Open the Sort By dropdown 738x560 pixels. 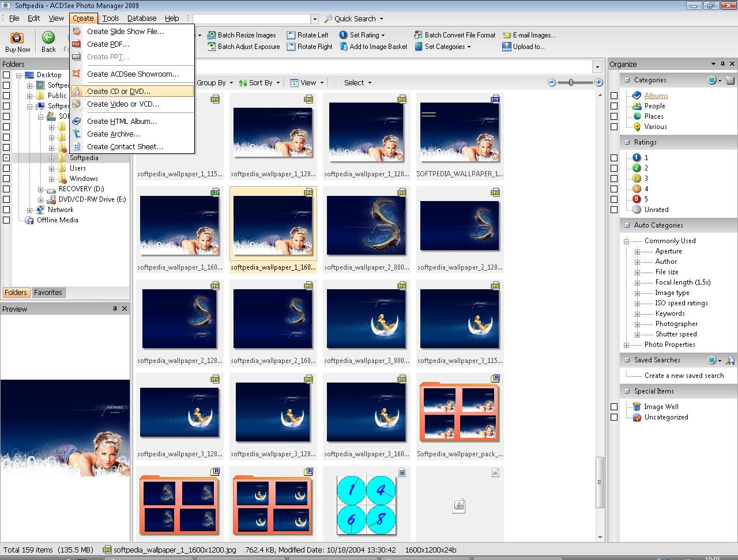(x=260, y=83)
